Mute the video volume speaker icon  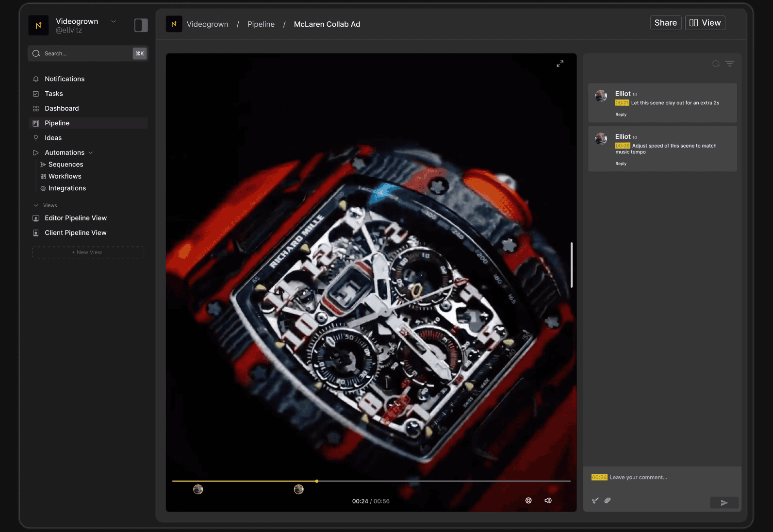tap(548, 500)
